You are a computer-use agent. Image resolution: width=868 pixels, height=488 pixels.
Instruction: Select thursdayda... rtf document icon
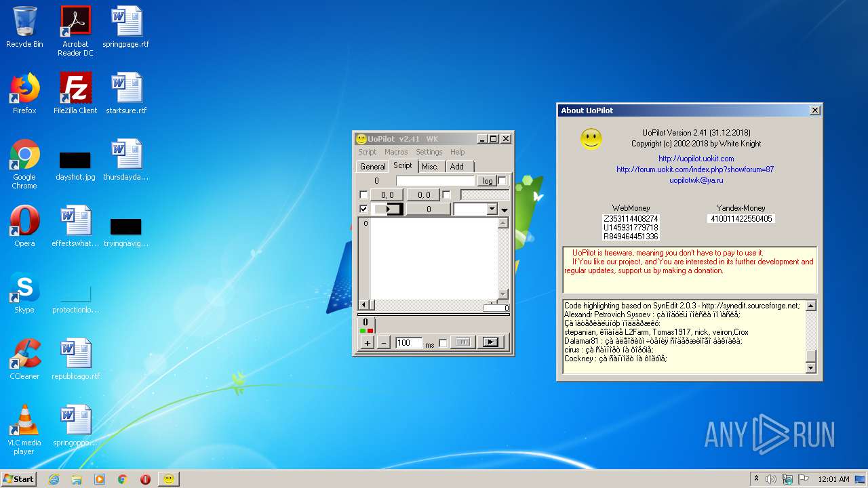[126, 160]
